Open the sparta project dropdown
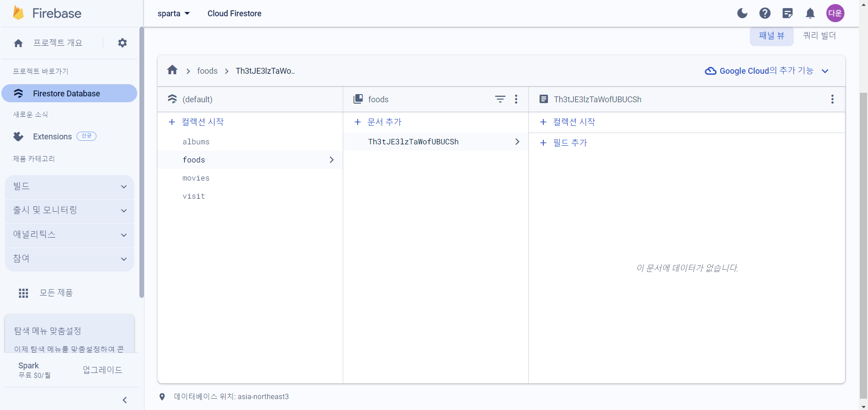Screen dimensions: 868x410 tap(173, 14)
